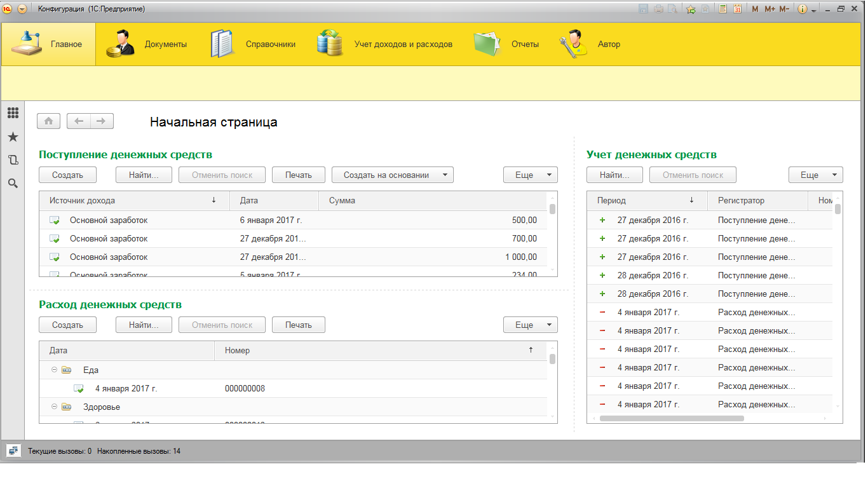
Task: Click the Регистратор column header
Action: 757,200
